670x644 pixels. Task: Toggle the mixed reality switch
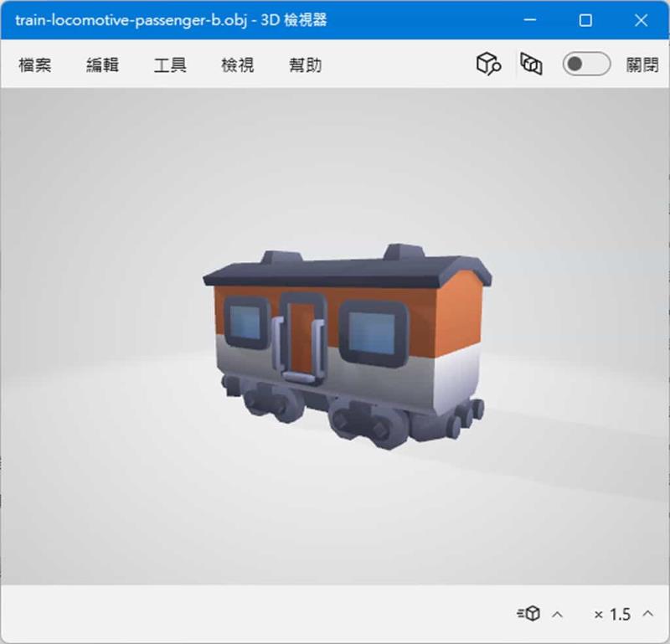coord(586,64)
